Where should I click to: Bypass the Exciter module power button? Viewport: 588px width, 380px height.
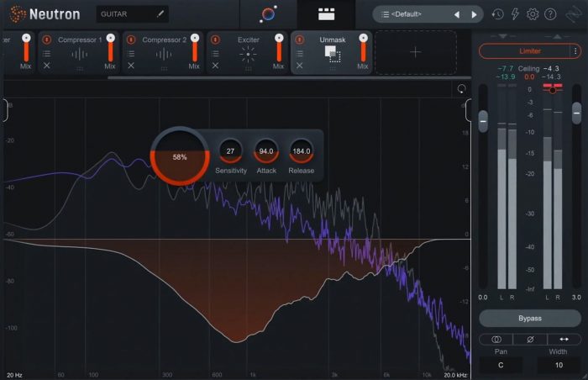click(x=215, y=40)
